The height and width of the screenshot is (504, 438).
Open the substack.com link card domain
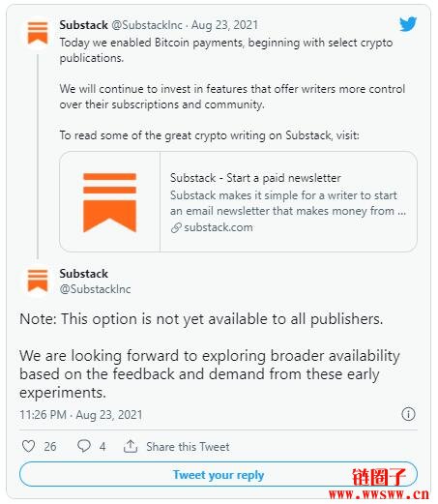point(219,227)
